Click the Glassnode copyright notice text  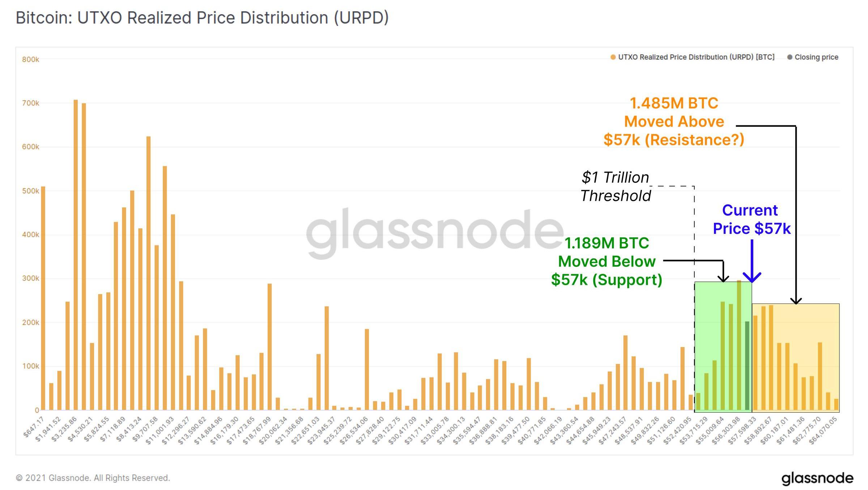pos(93,478)
